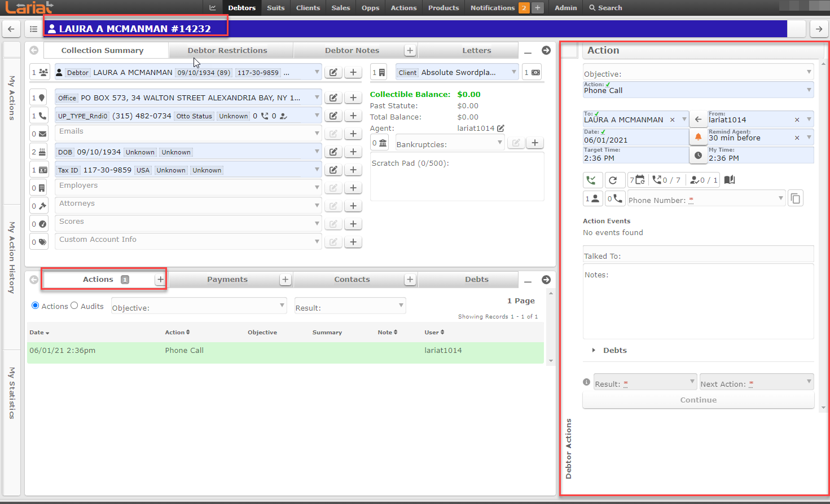The width and height of the screenshot is (830, 504).
Task: Switch to the Debtor Restrictions tab
Action: pyautogui.click(x=227, y=50)
